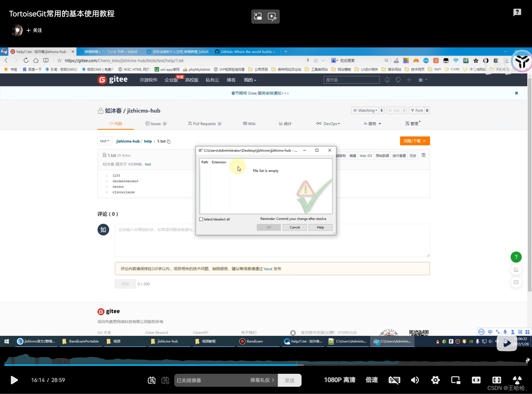
Task: Switch to the 代码 tab
Action: [116, 124]
